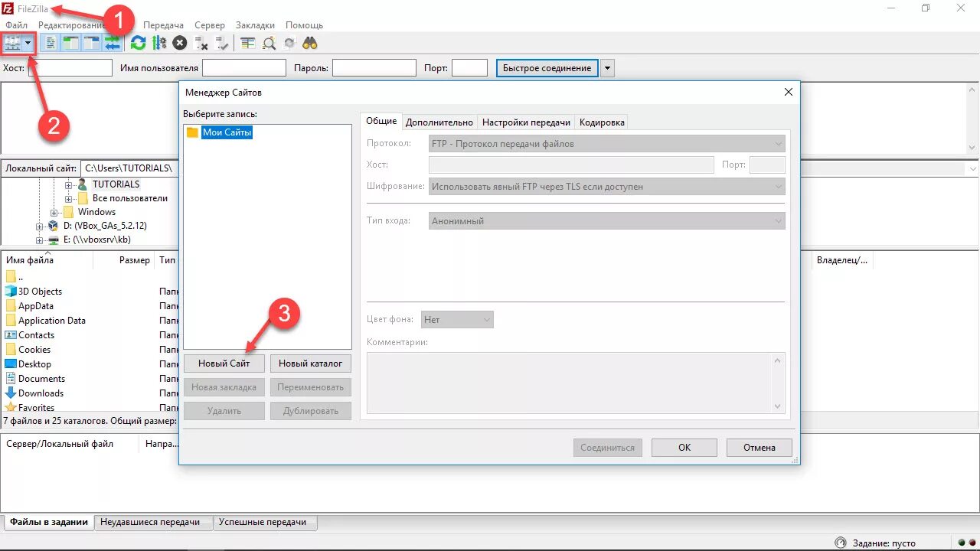
Task: Toggle synchronized browsing icon
Action: [289, 44]
